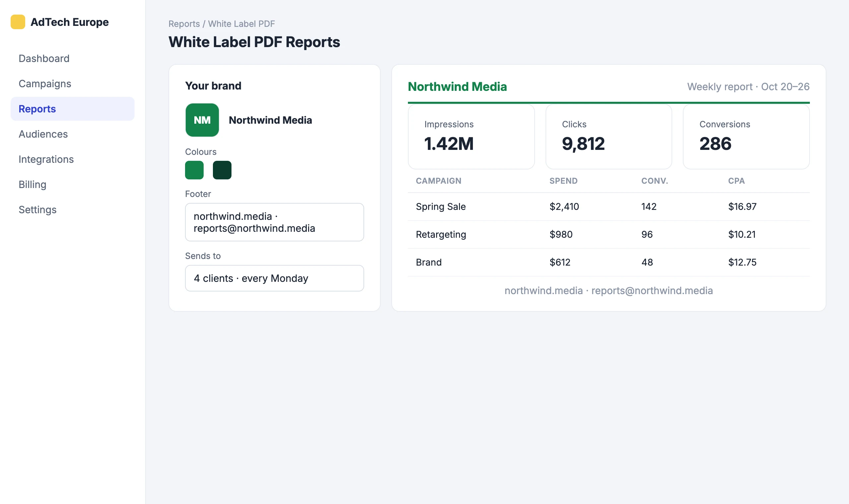Select the Brand campaign name
Viewport: 849px width, 504px height.
click(x=428, y=262)
